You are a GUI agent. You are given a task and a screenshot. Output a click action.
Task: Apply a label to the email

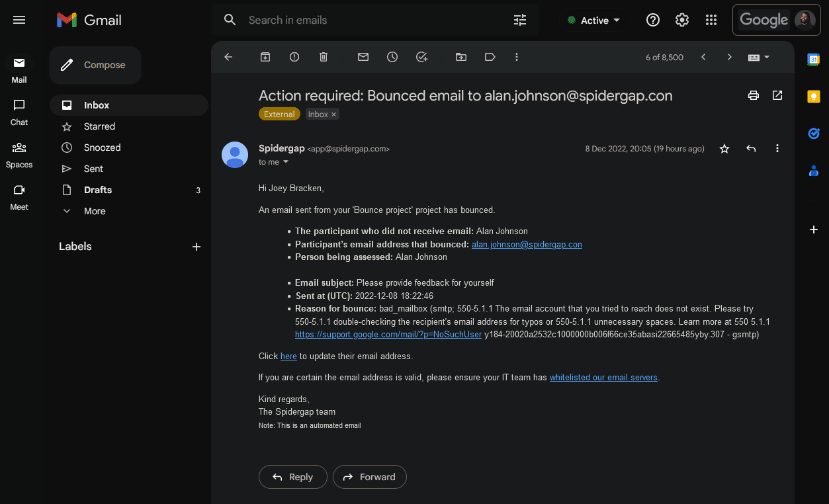click(490, 57)
